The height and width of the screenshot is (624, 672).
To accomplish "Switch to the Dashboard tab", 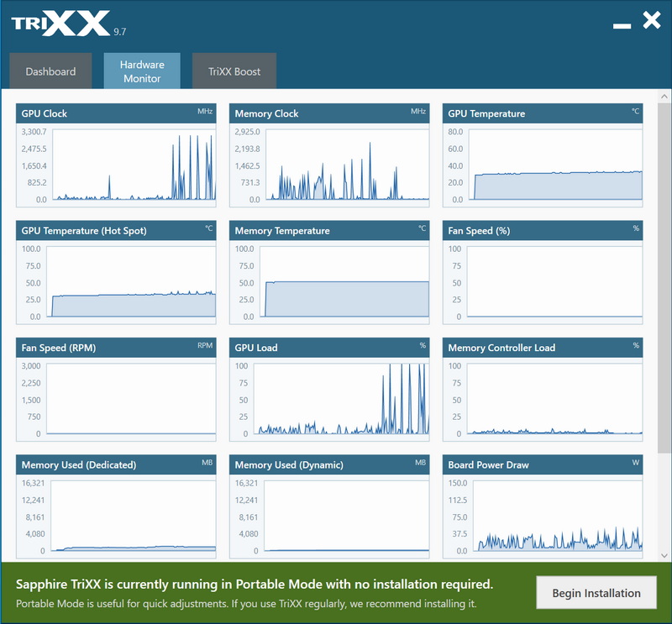I will pyautogui.click(x=50, y=71).
